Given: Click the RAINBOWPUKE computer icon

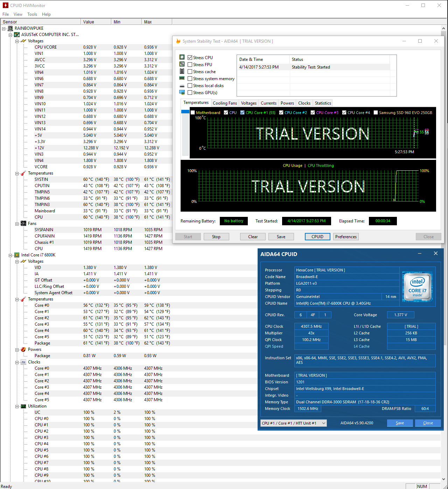Looking at the screenshot, I should click(10, 28).
